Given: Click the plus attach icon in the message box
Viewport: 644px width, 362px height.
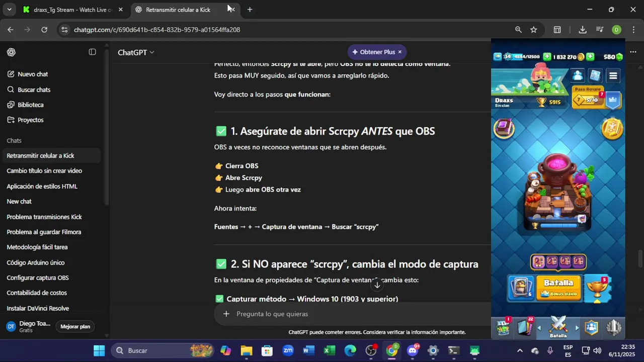Looking at the screenshot, I should pyautogui.click(x=226, y=314).
